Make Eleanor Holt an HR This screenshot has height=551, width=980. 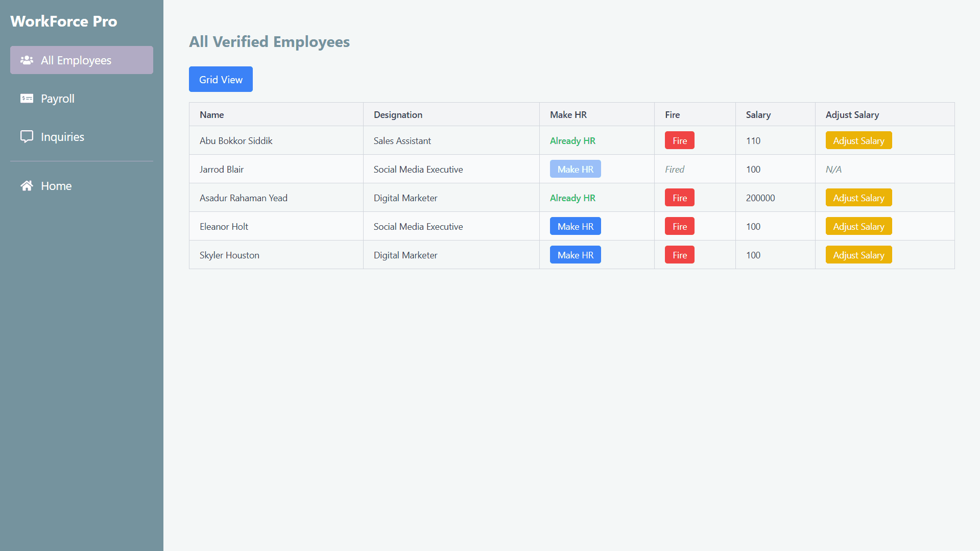click(575, 226)
